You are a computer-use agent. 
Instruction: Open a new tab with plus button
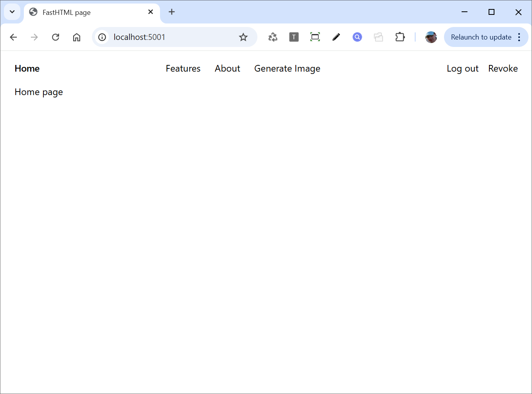pos(172,12)
